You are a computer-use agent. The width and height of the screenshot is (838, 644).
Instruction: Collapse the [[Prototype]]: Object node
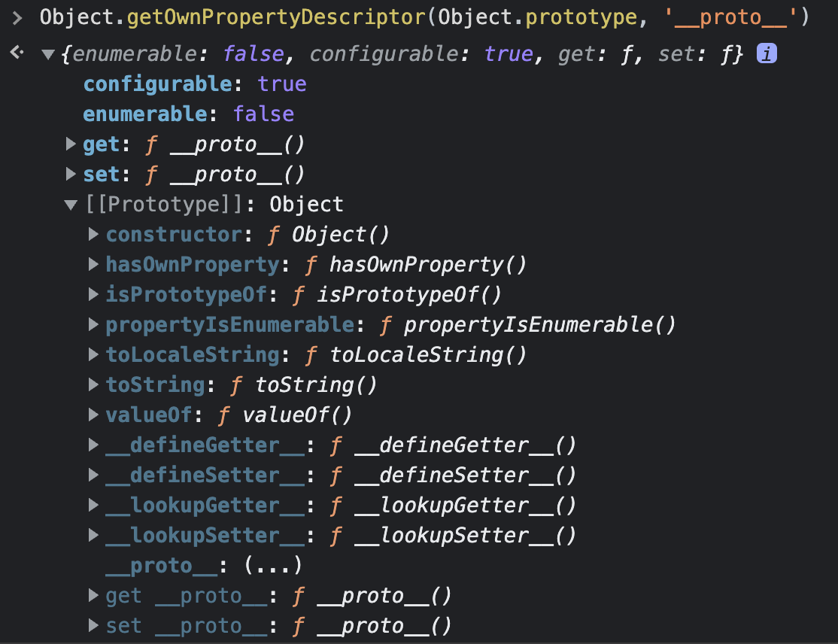[x=71, y=205]
